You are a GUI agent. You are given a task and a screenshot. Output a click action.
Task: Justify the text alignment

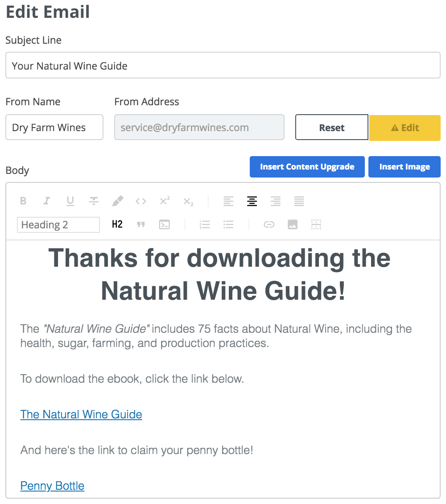tap(299, 201)
